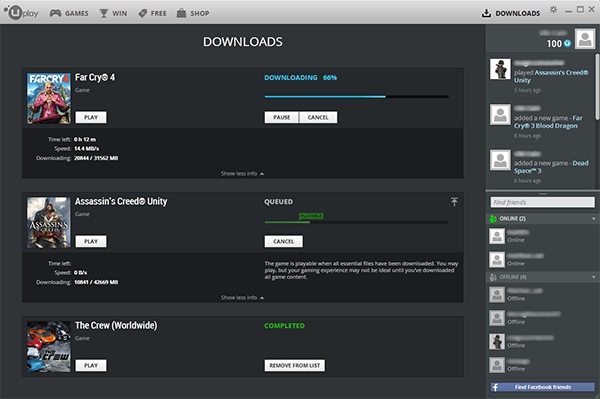Click the Downloading 66% status text
This screenshot has height=399, width=600.
tap(300, 78)
